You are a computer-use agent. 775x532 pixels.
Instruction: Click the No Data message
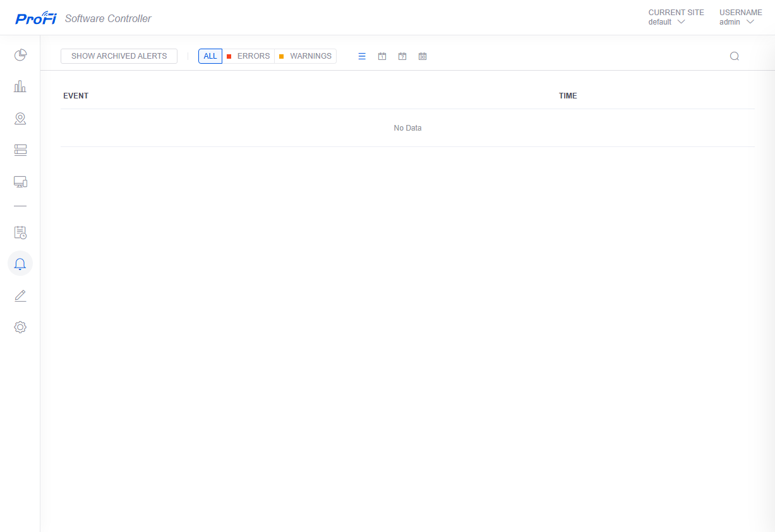pos(407,128)
